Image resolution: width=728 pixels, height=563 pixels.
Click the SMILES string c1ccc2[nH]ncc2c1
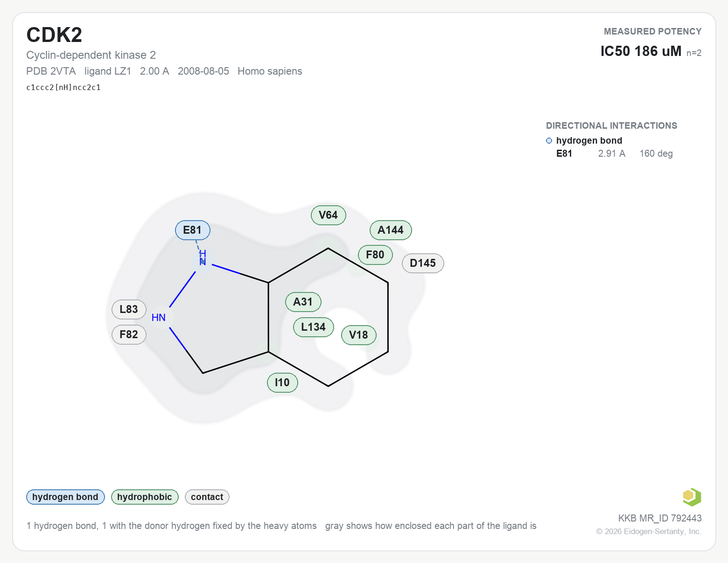tap(63, 87)
